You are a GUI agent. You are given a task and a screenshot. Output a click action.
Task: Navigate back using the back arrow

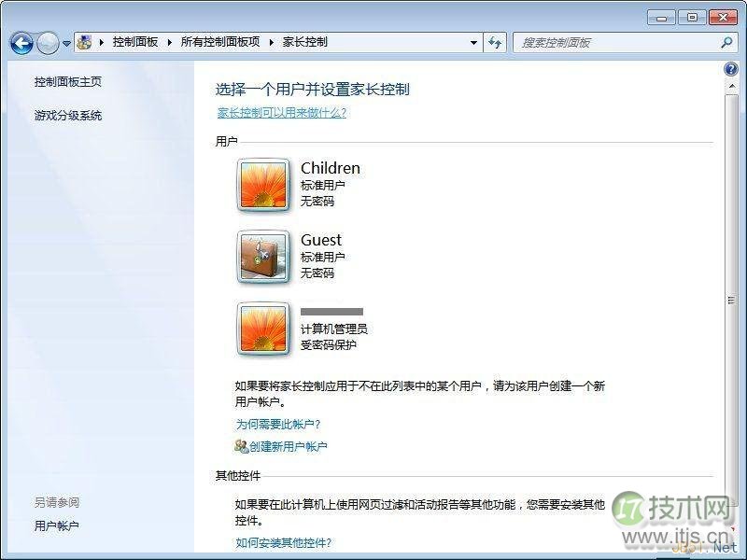click(x=21, y=42)
